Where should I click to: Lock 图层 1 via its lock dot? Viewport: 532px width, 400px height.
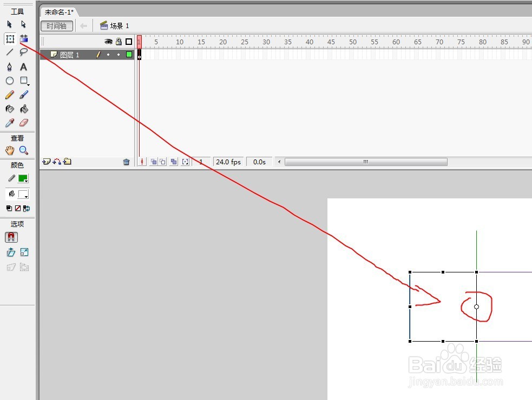pos(119,55)
